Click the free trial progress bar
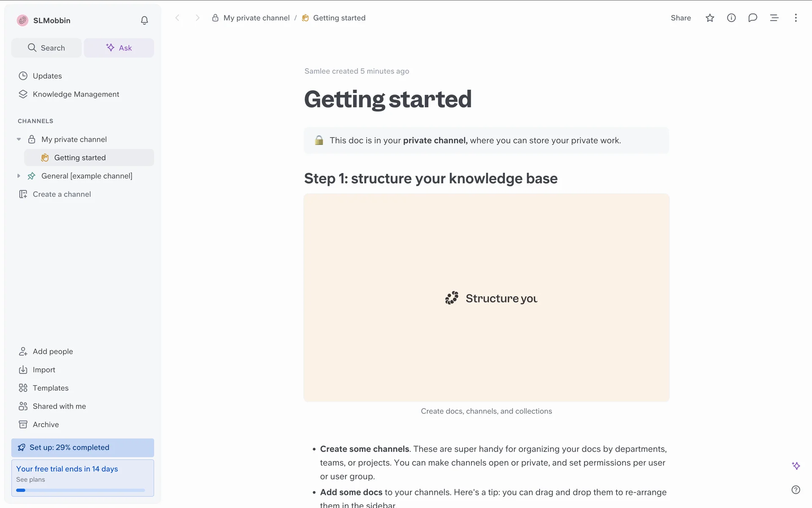 coord(80,490)
